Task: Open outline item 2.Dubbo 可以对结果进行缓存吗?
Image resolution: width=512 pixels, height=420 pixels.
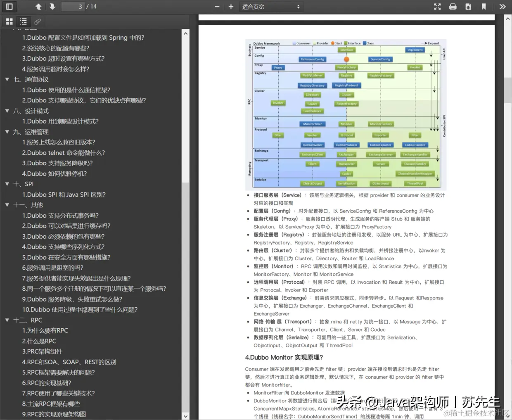Action: coord(66,226)
